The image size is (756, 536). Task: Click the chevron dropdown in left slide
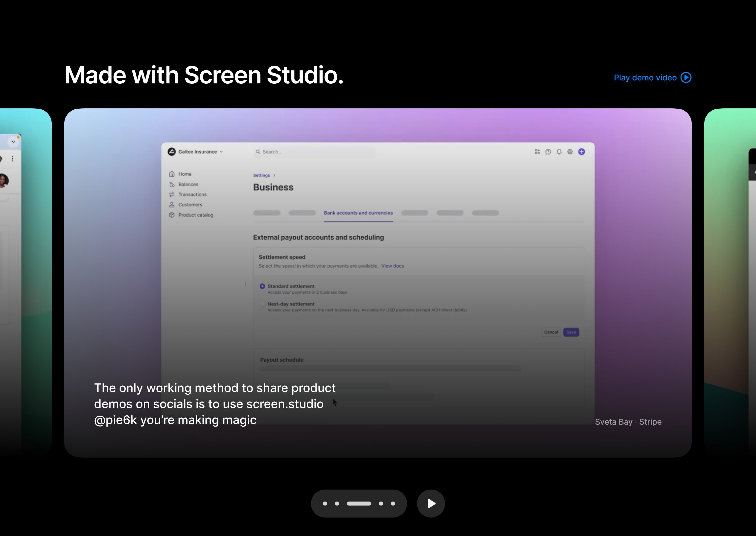(x=13, y=142)
